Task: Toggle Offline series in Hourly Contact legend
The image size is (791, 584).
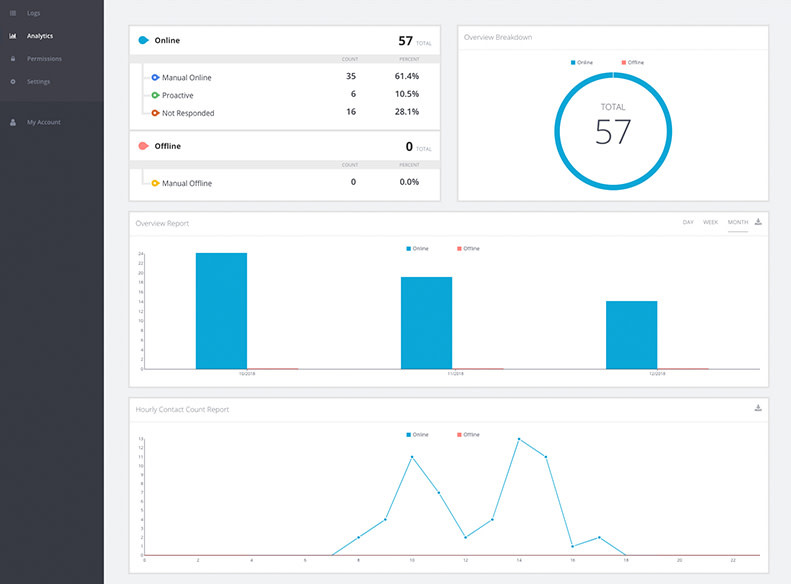Action: point(468,435)
